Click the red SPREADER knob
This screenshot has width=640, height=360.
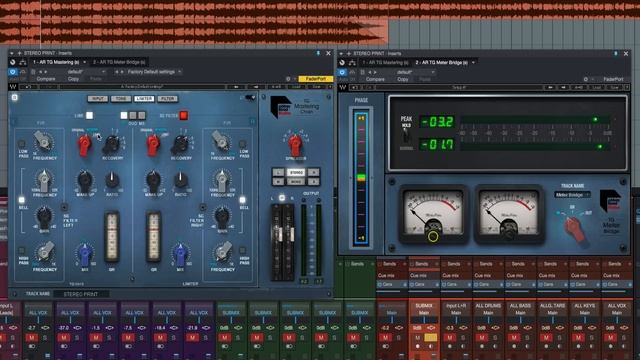click(295, 144)
